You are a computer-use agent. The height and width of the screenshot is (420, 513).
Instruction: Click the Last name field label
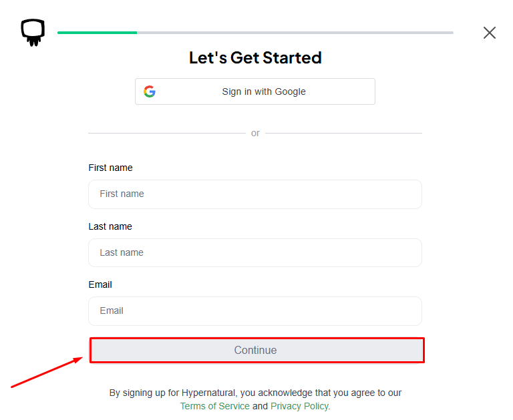(110, 226)
